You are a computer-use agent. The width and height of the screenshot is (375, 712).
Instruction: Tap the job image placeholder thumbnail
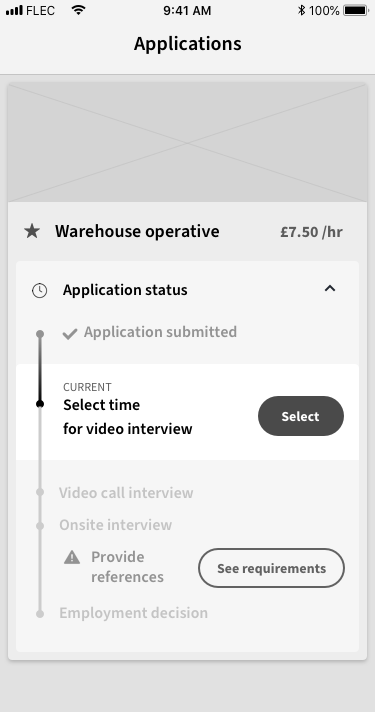pyautogui.click(x=187, y=142)
